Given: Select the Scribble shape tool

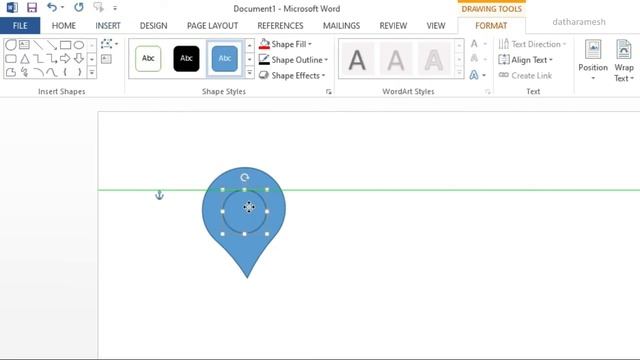Looking at the screenshot, I should [x=24, y=72].
